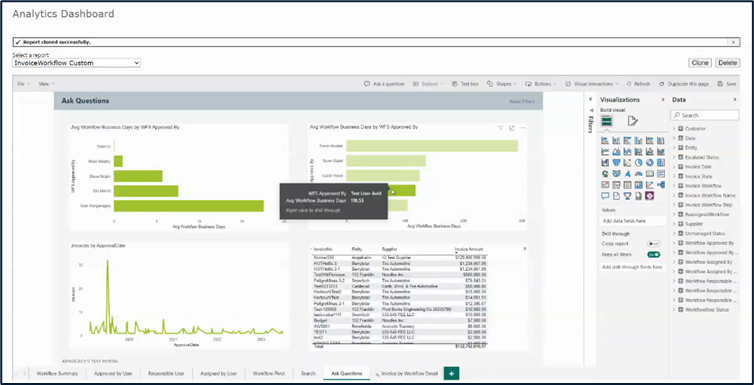Select the Invoice Amount column header
This screenshot has height=385, width=754.
point(469,249)
